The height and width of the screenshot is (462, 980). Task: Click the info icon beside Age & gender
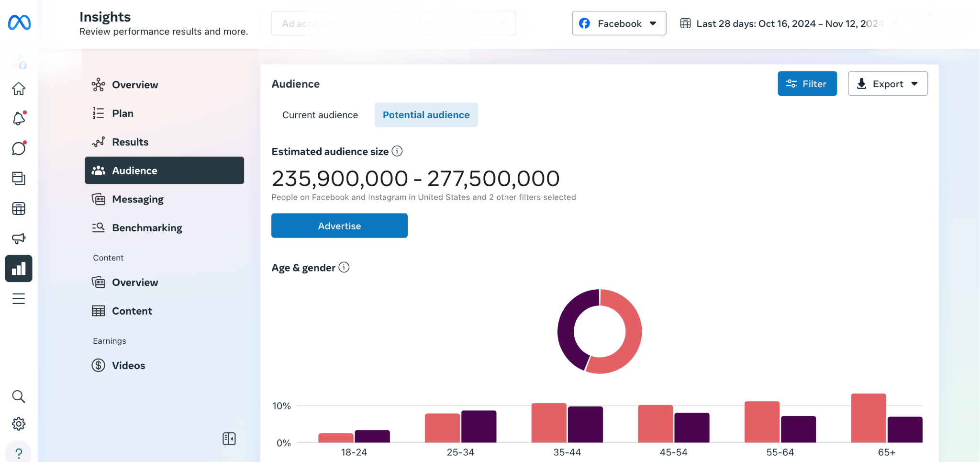point(344,267)
